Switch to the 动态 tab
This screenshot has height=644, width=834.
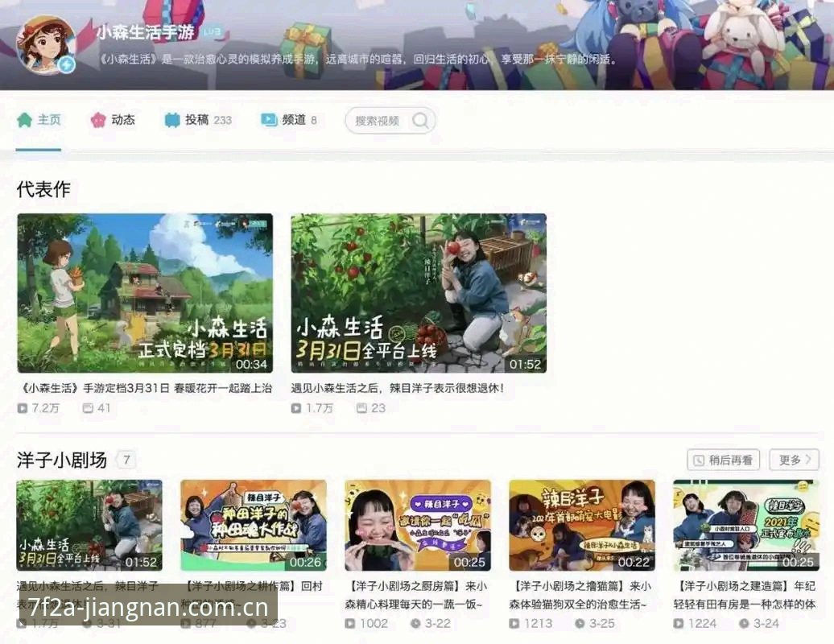pyautogui.click(x=112, y=120)
